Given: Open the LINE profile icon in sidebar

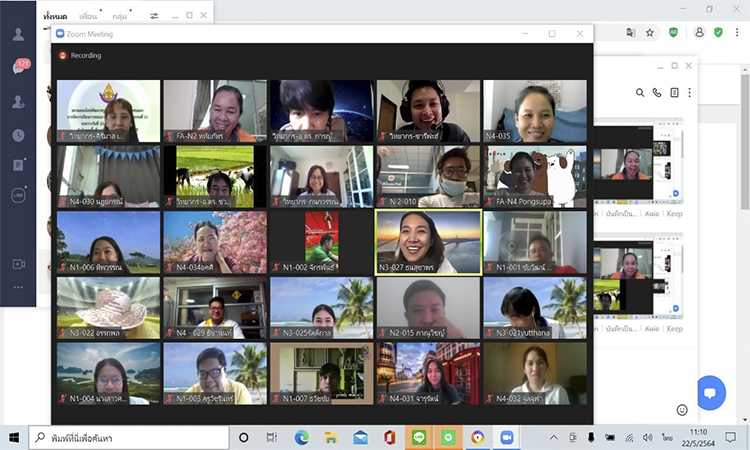Looking at the screenshot, I should click(x=18, y=34).
